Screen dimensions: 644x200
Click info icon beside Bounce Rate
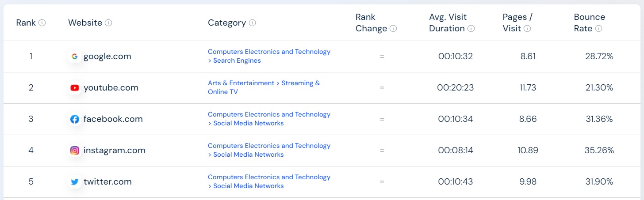click(x=598, y=29)
